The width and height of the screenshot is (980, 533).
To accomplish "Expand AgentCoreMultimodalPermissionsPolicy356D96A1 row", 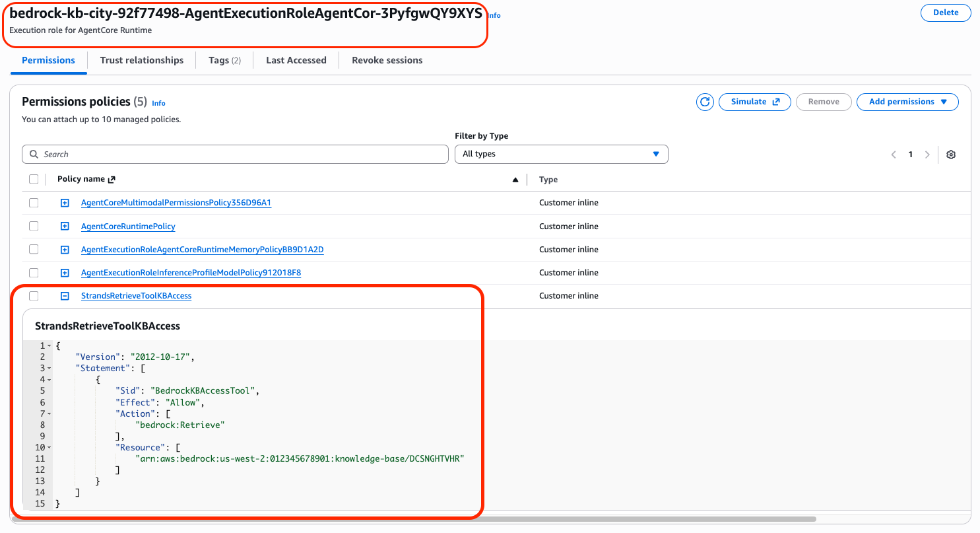I will click(x=65, y=203).
